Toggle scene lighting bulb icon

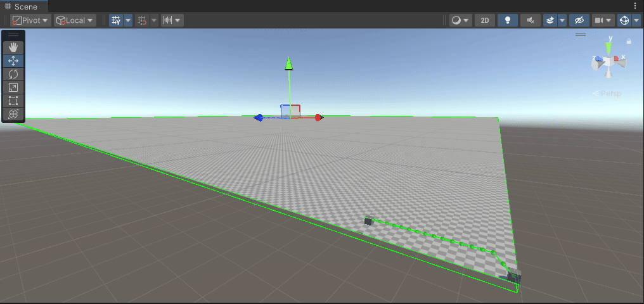(x=508, y=20)
